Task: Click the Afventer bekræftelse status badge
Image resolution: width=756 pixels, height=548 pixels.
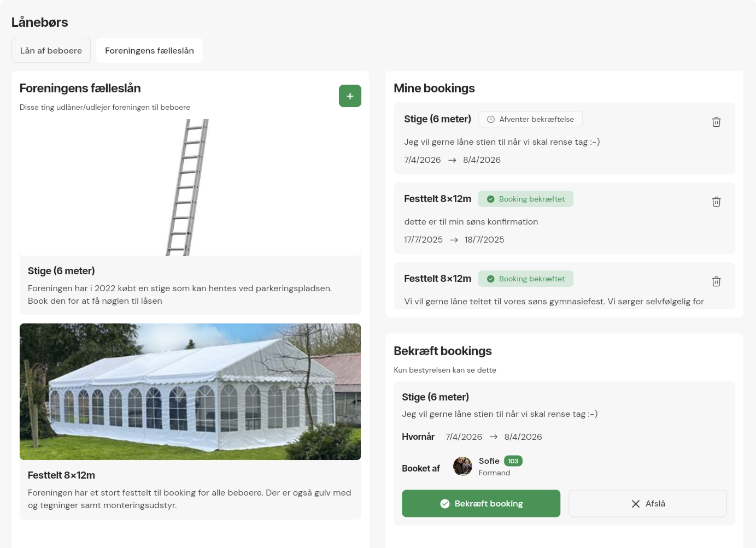Action: 530,119
